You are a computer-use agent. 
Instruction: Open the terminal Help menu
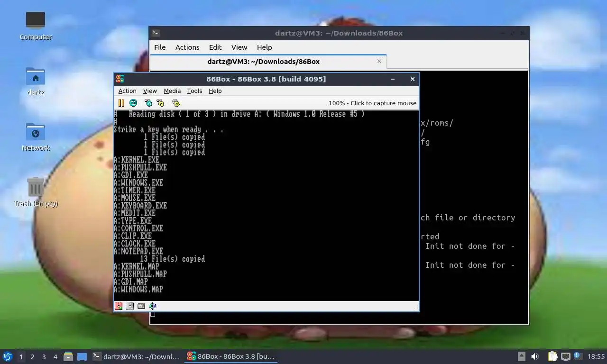click(x=264, y=47)
